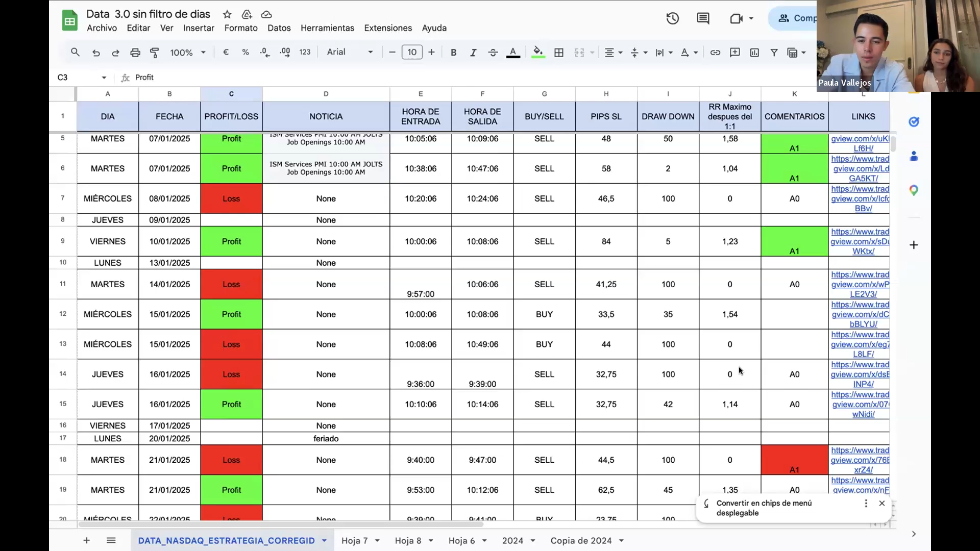This screenshot has height=551, width=980.
Task: Insert a chart
Action: [x=754, y=53]
